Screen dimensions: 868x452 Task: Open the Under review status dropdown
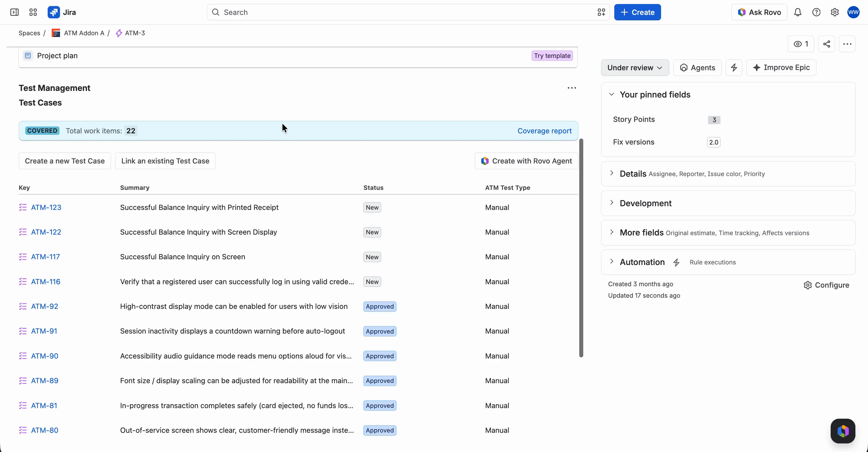coord(635,68)
